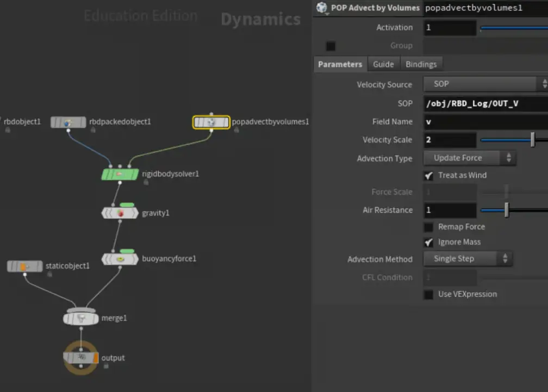This screenshot has height=392, width=548.
Task: Click the staticobject1 node icon
Action: (x=25, y=266)
